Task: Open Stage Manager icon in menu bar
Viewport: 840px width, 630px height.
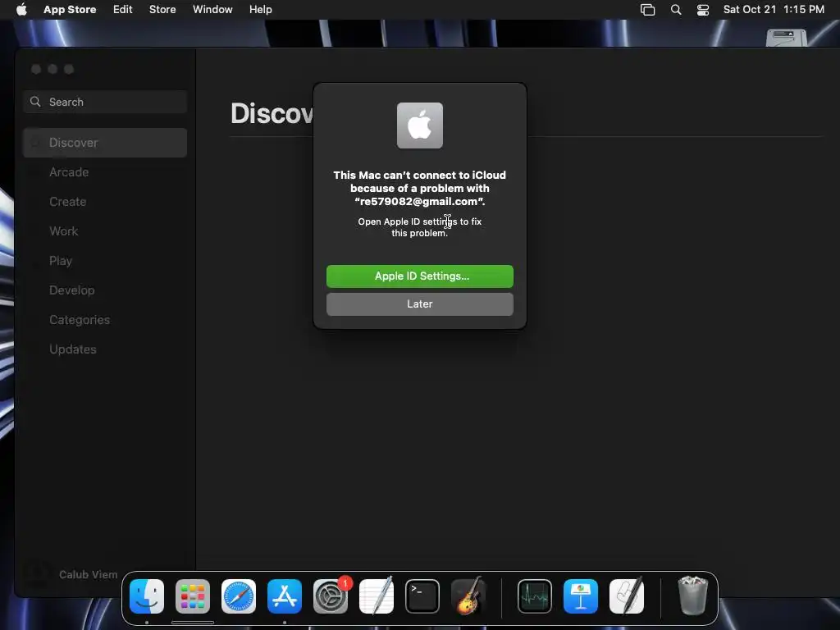Action: [x=648, y=10]
